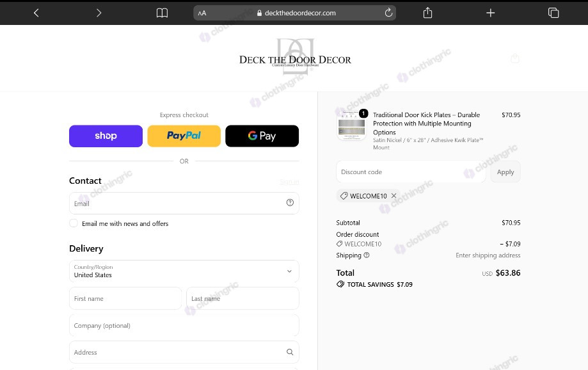Image resolution: width=588 pixels, height=370 pixels.
Task: Open the share sheet icon
Action: pos(427,13)
